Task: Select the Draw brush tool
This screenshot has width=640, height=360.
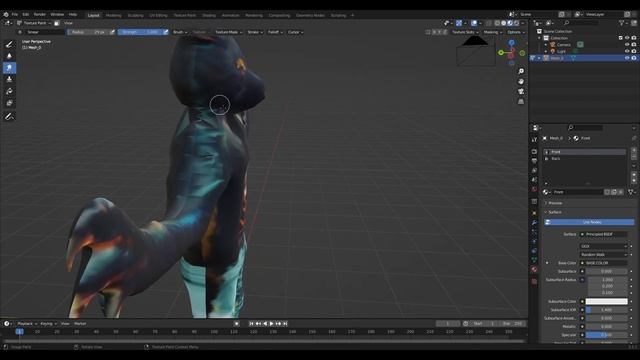Action: [x=9, y=44]
